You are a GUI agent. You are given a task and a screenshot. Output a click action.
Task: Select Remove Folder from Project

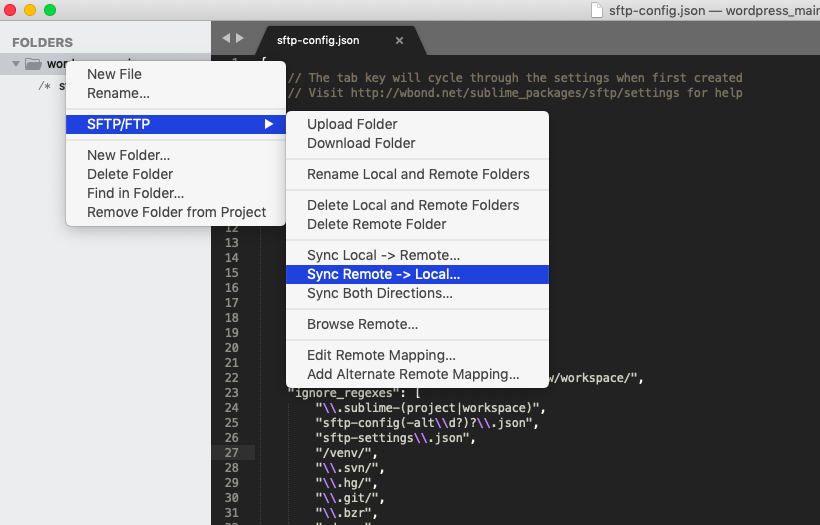tap(176, 212)
